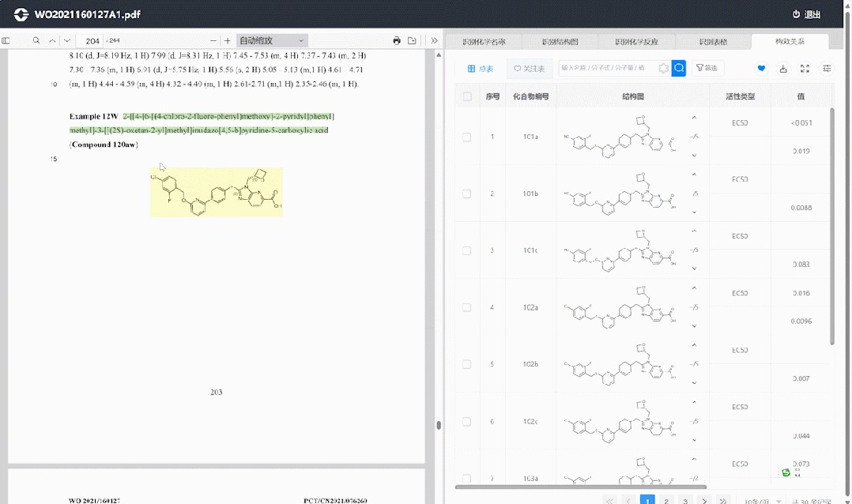
Task: Tick the checkbox for compound 102c
Action: point(467,422)
